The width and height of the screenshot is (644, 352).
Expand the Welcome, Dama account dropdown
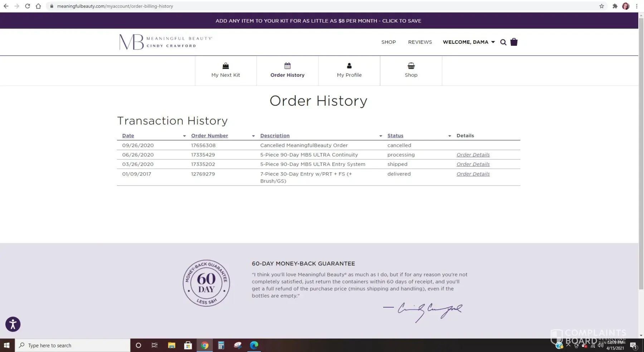point(469,42)
